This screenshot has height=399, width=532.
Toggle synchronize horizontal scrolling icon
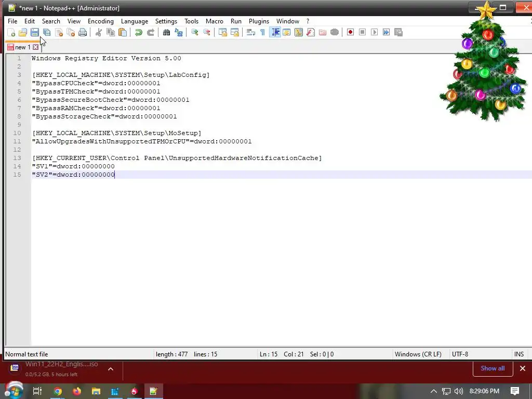(x=234, y=32)
